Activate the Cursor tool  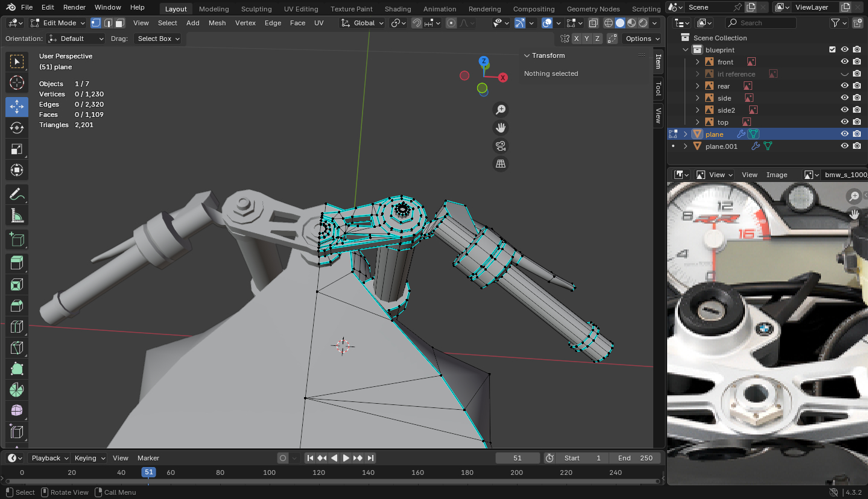click(17, 83)
